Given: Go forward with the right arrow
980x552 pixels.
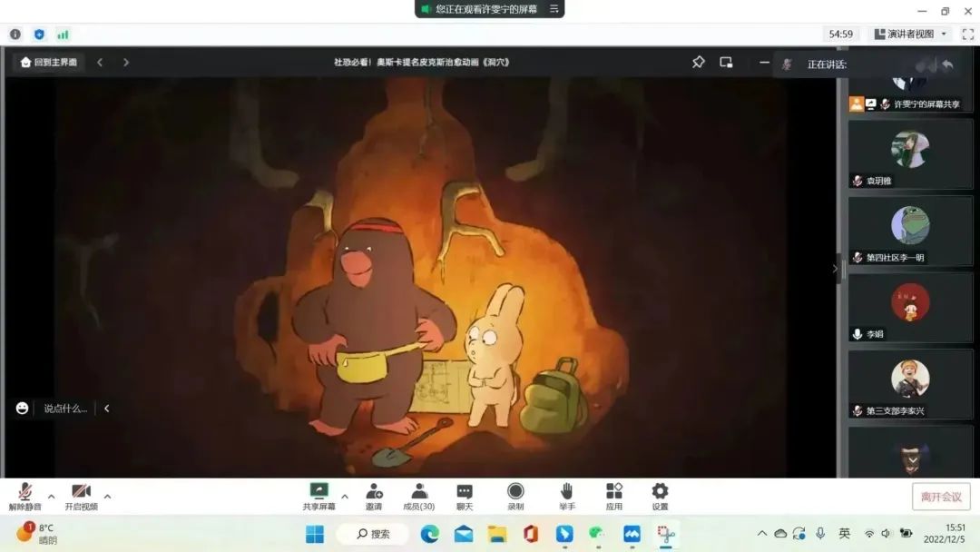Looking at the screenshot, I should (x=126, y=62).
